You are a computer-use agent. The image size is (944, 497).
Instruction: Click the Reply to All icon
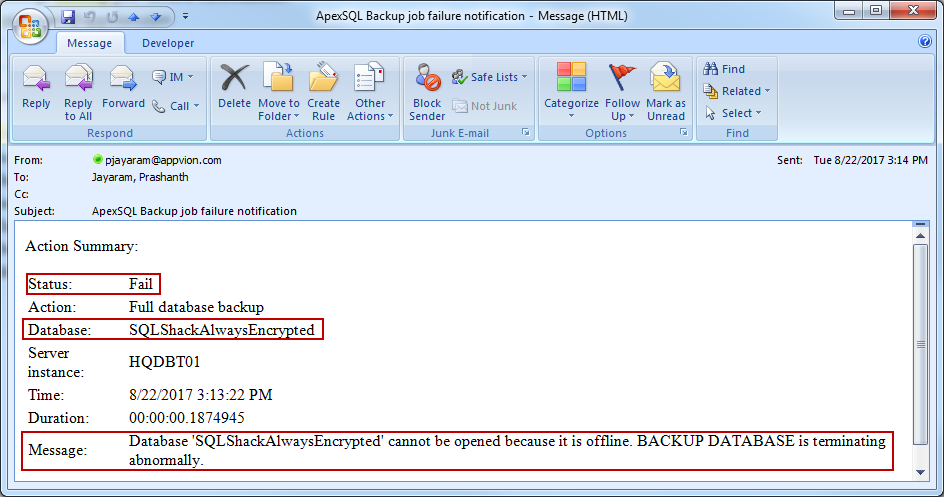click(x=78, y=92)
